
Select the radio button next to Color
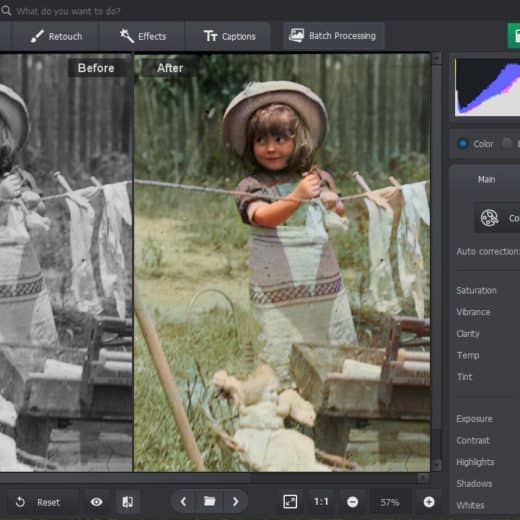(507, 144)
